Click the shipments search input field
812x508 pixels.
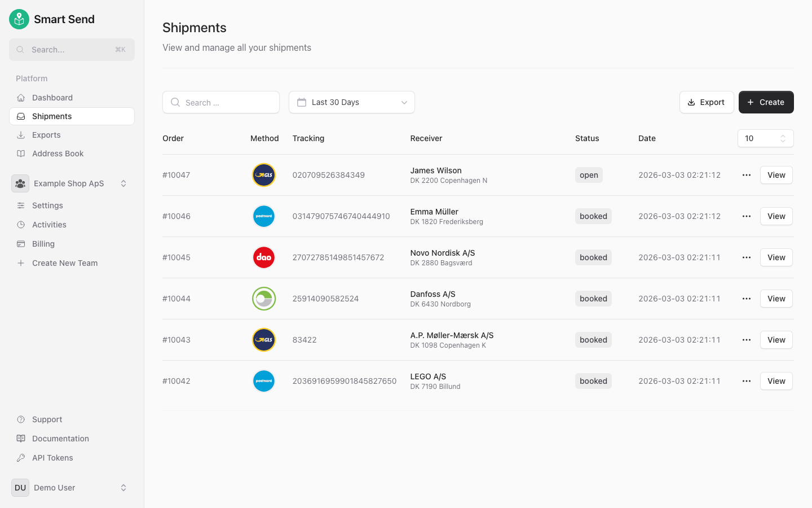pyautogui.click(x=221, y=102)
